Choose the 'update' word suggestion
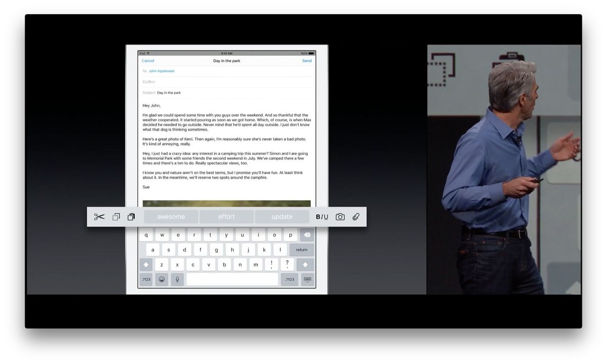Image resolution: width=607 pixels, height=364 pixels. click(282, 217)
